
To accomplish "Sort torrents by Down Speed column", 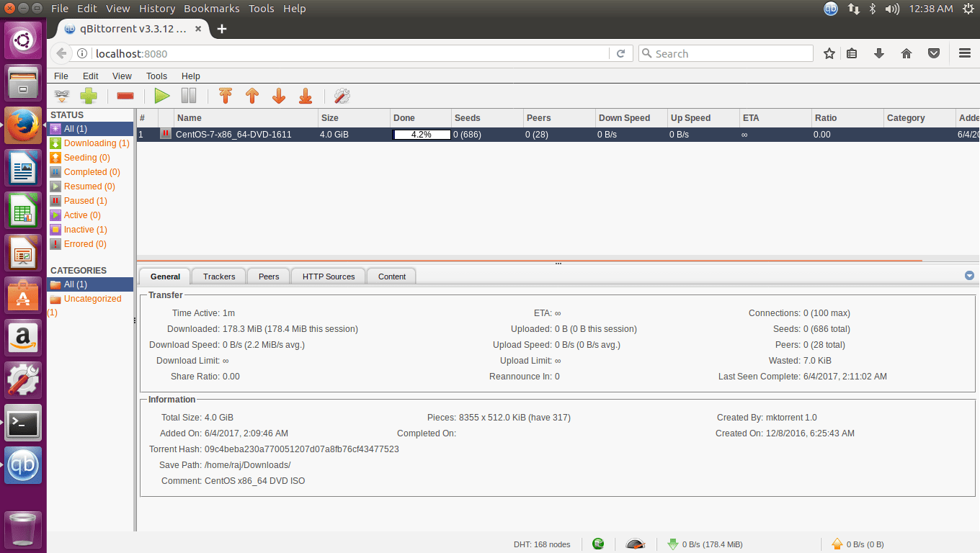I will 631,118.
